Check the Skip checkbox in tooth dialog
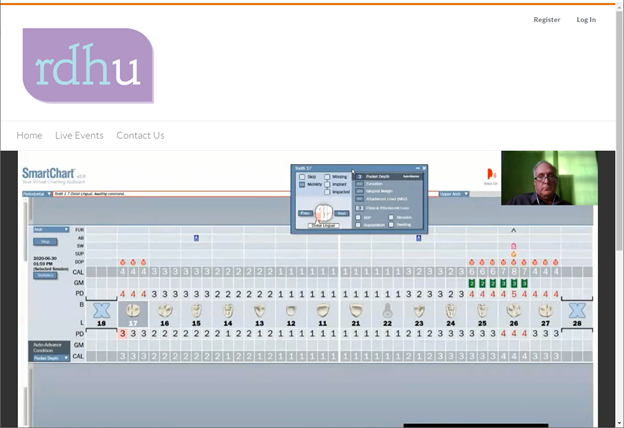 pos(303,177)
